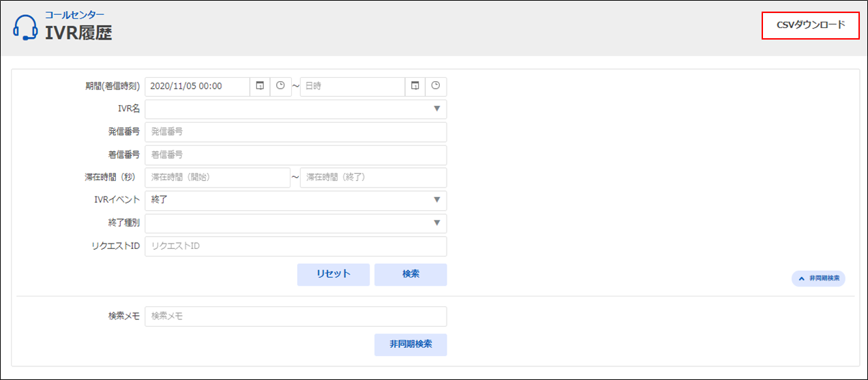Image resolution: width=868 pixels, height=380 pixels.
Task: Run the 非同期検索 button at bottom
Action: [x=410, y=345]
